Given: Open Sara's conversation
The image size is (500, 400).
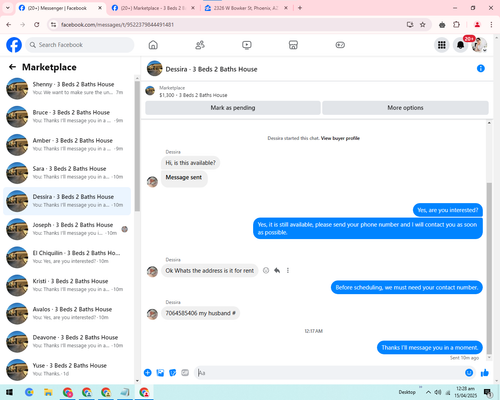Looking at the screenshot, I should (x=67, y=173).
